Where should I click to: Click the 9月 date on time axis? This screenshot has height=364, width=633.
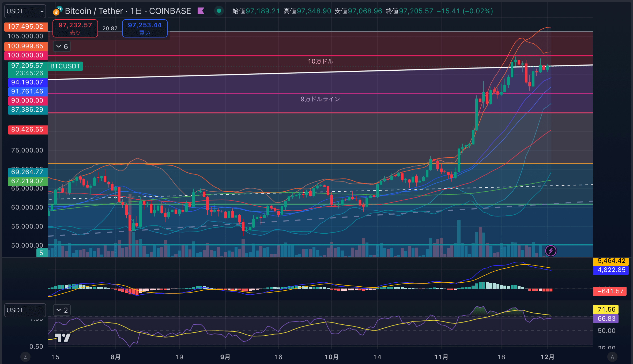coord(225,357)
